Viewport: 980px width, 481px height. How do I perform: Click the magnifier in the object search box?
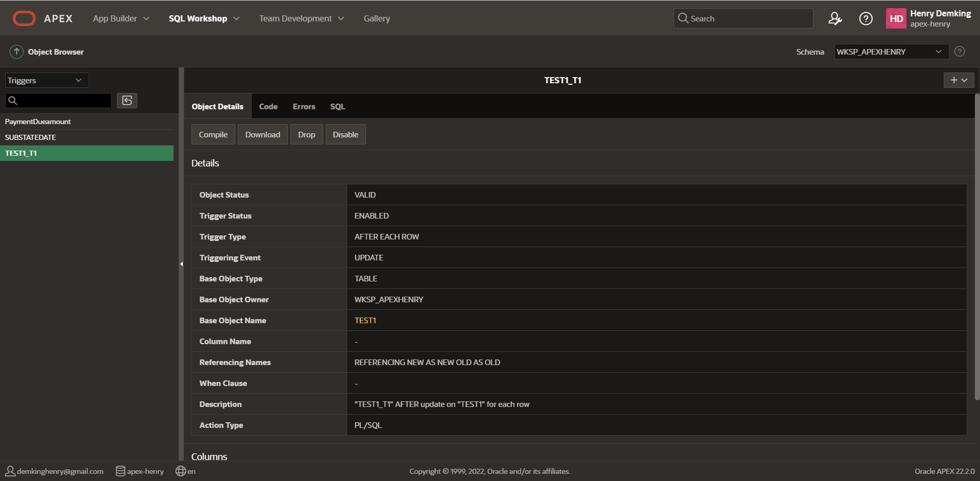13,101
